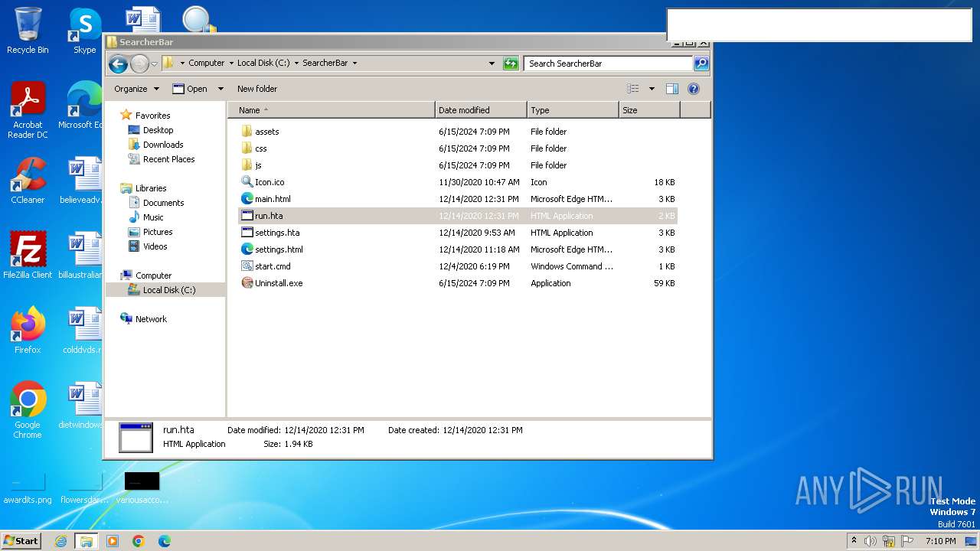This screenshot has height=551, width=980.
Task: Click New folder button
Action: pyautogui.click(x=257, y=89)
